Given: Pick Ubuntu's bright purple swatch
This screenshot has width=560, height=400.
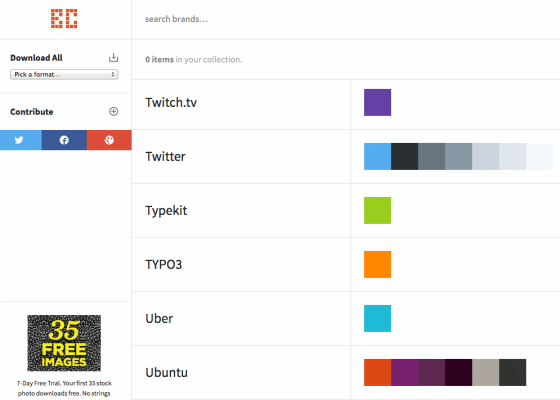Looking at the screenshot, I should coord(405,372).
